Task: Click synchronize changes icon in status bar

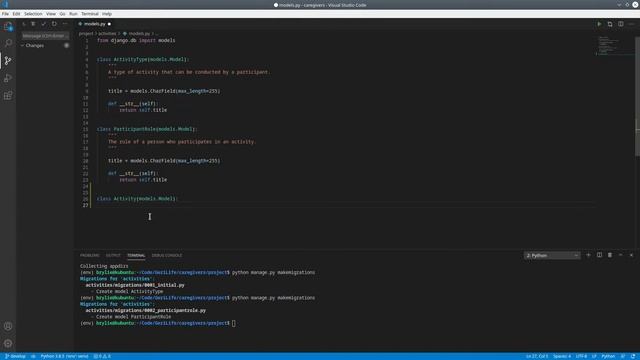Action: tap(33, 356)
